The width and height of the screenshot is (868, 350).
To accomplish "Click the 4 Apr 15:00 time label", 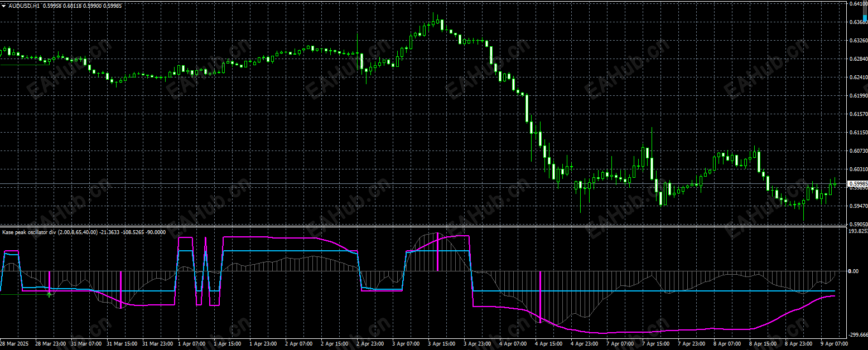I will click(549, 344).
